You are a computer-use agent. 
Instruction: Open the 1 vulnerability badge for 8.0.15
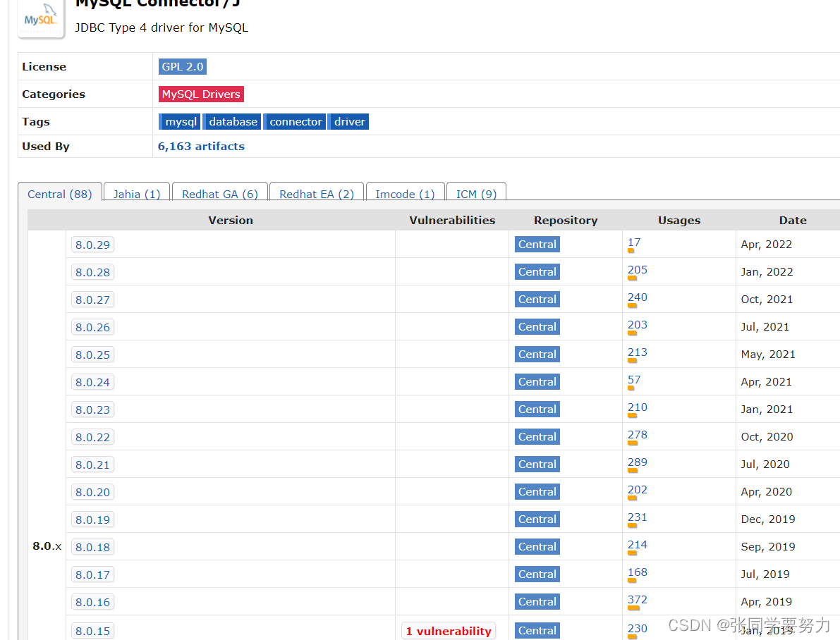click(x=449, y=631)
